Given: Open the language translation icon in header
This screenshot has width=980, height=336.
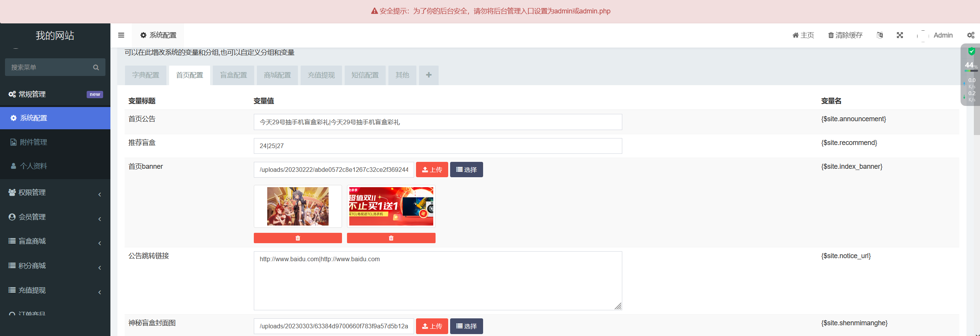Looking at the screenshot, I should click(x=880, y=35).
